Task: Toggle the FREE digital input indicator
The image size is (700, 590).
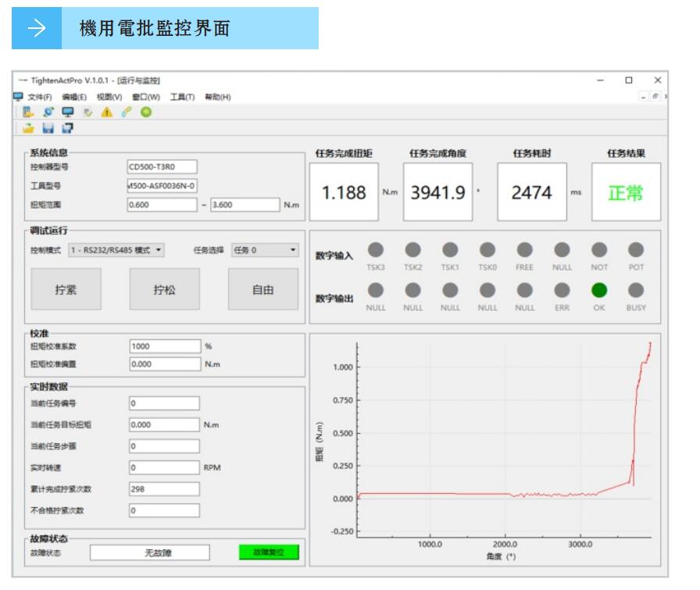Action: point(524,249)
